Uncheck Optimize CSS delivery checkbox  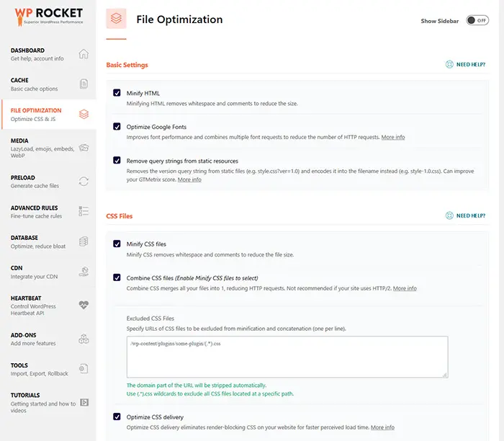point(117,417)
